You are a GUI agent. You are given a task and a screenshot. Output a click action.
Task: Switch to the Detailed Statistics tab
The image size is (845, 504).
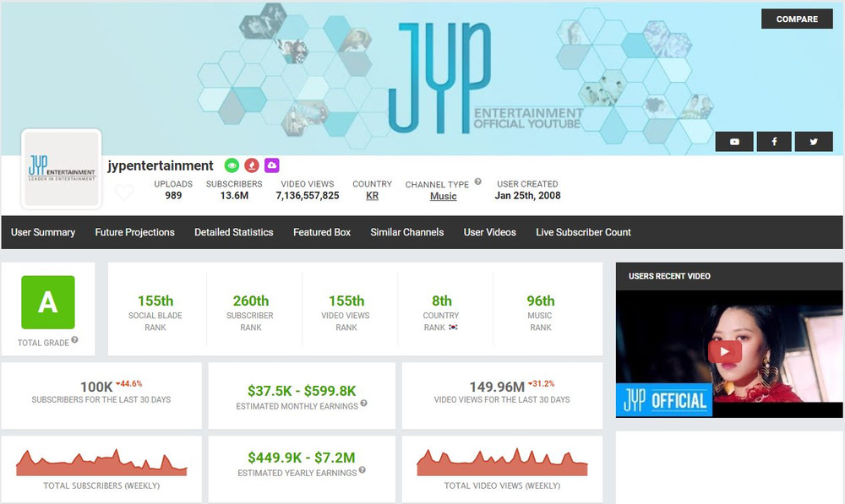(234, 232)
